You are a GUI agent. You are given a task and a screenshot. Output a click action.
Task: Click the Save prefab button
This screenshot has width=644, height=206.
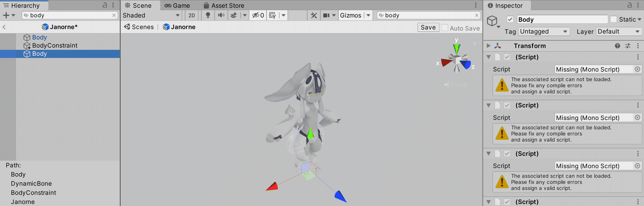pos(428,27)
